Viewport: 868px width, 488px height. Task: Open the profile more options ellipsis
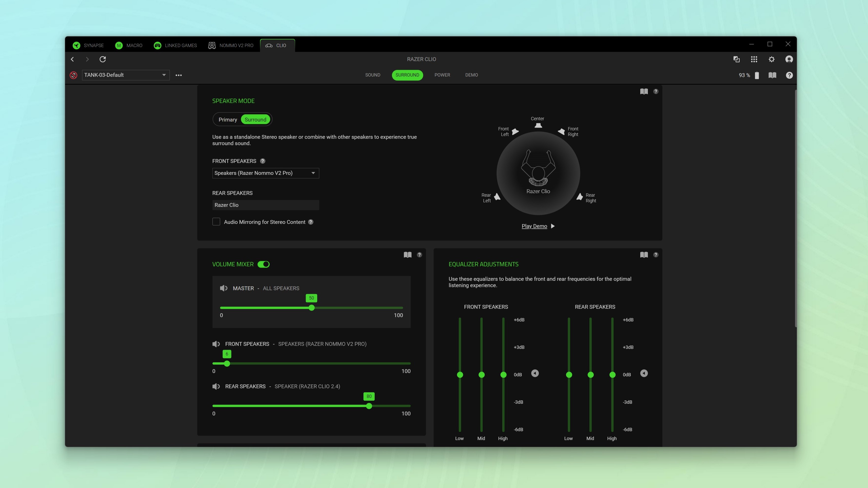click(x=179, y=75)
